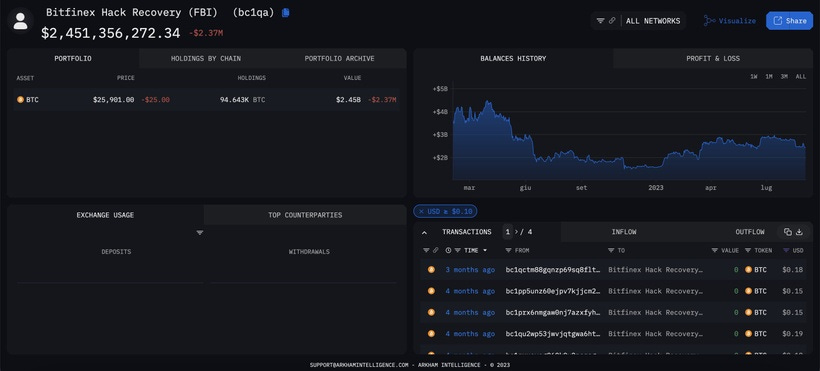Open the TIME column filter funnel
Image resolution: width=820 pixels, height=371 pixels.
(x=458, y=251)
